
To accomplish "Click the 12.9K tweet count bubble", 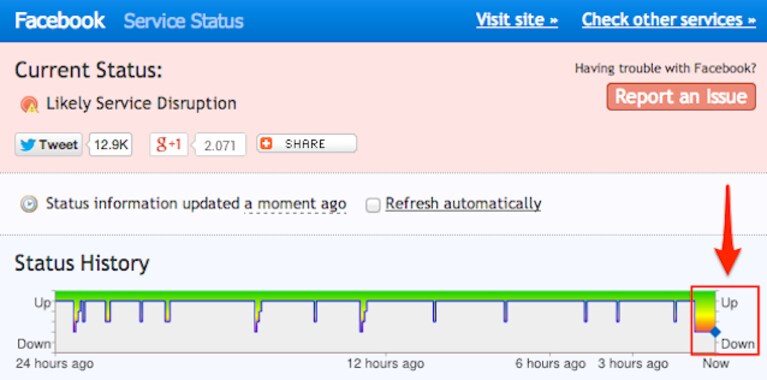I will [x=110, y=145].
